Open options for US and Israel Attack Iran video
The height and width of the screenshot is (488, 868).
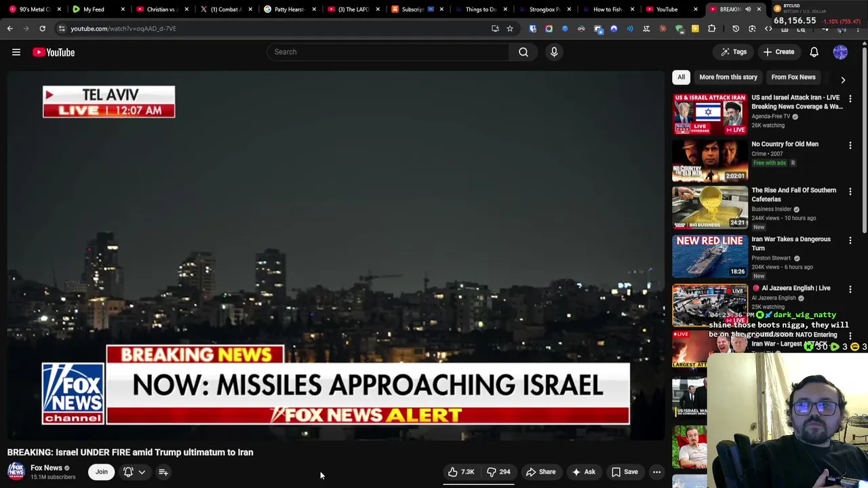tap(850, 99)
